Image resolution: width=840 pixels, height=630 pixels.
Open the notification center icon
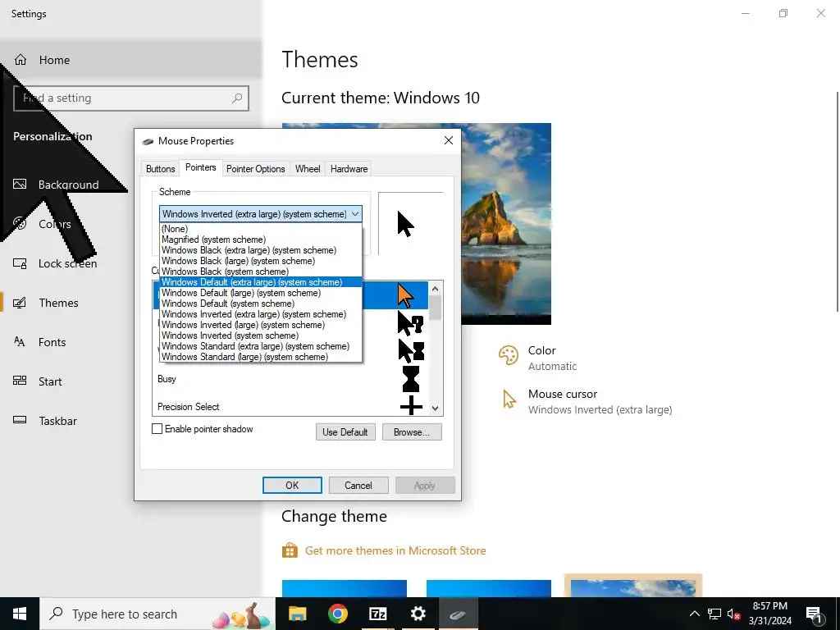point(814,614)
